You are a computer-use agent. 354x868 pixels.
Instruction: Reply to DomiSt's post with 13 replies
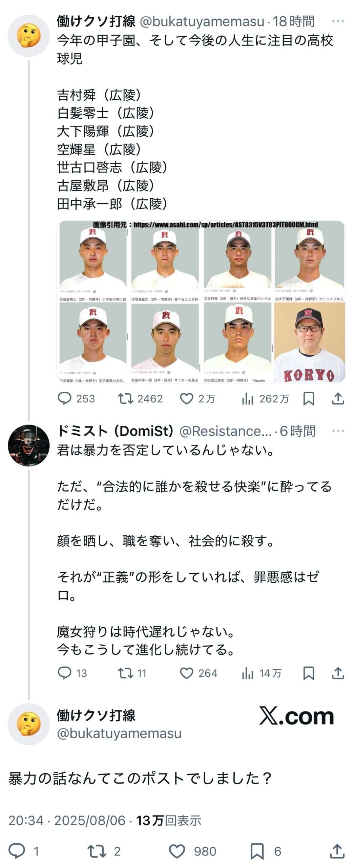pyautogui.click(x=65, y=673)
